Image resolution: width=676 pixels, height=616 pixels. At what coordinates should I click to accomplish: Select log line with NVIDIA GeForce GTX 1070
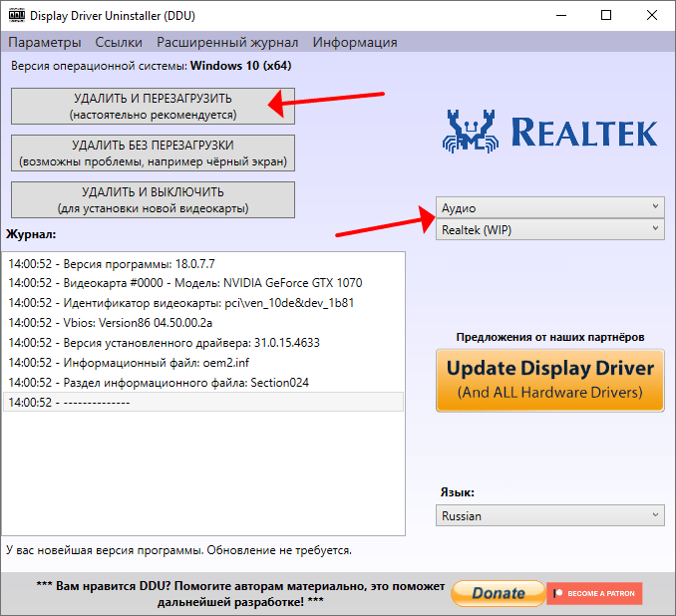tap(203, 283)
